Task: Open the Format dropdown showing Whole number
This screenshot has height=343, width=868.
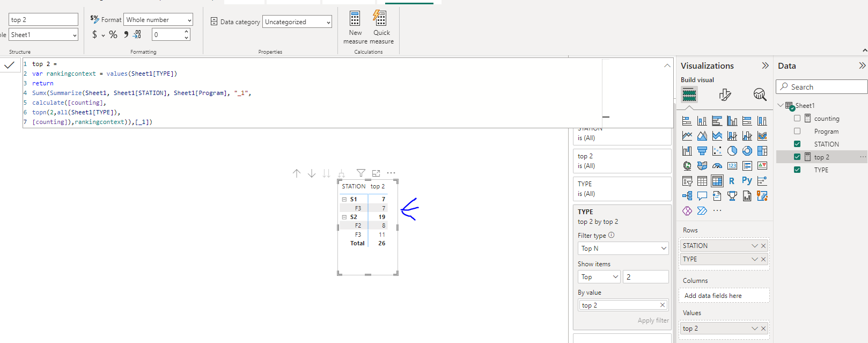Action: (158, 20)
